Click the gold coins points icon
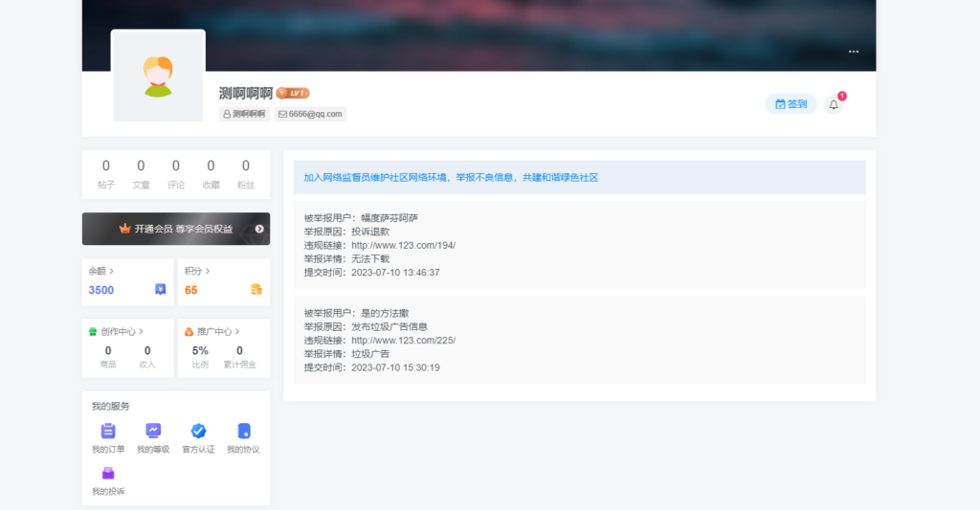The width and height of the screenshot is (980, 510). pyautogui.click(x=256, y=289)
